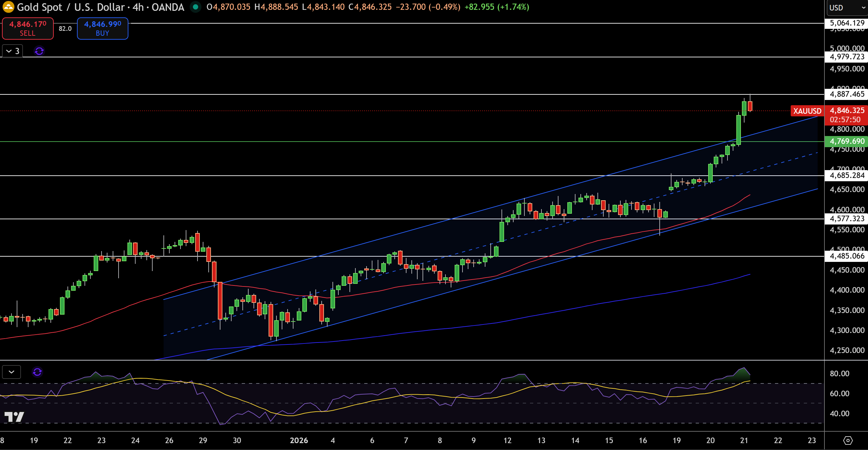
Task: Click the green 4,769.690 price label
Action: (846, 142)
